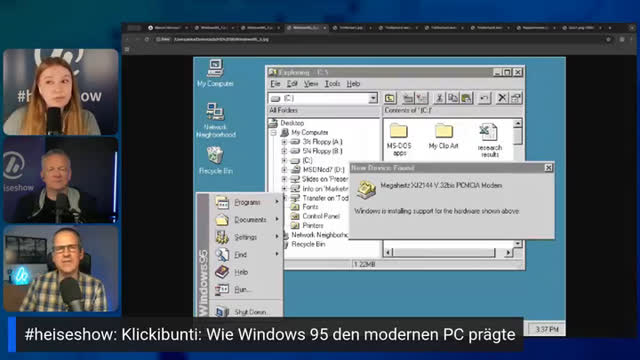Open Settings in the Start menu
Screen dimensions: 640x360
coord(247,237)
